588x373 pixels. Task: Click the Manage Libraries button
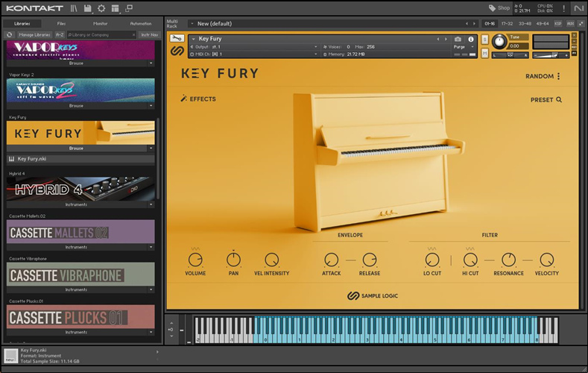click(x=34, y=34)
